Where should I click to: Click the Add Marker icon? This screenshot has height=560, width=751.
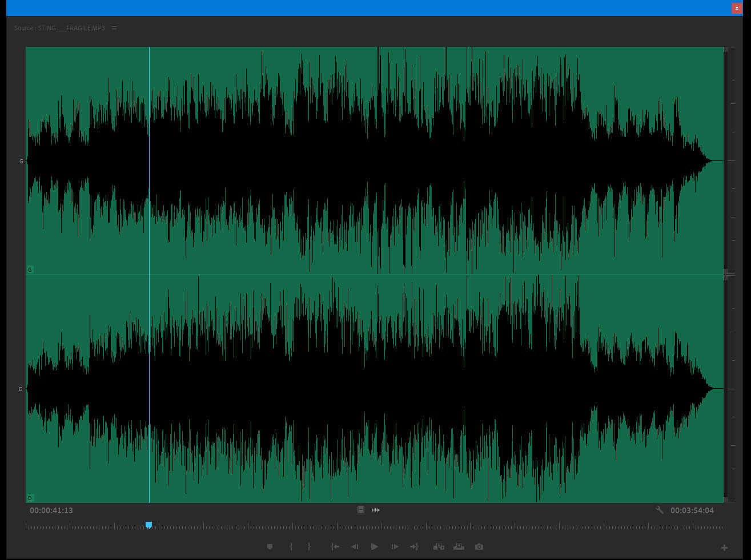[270, 547]
